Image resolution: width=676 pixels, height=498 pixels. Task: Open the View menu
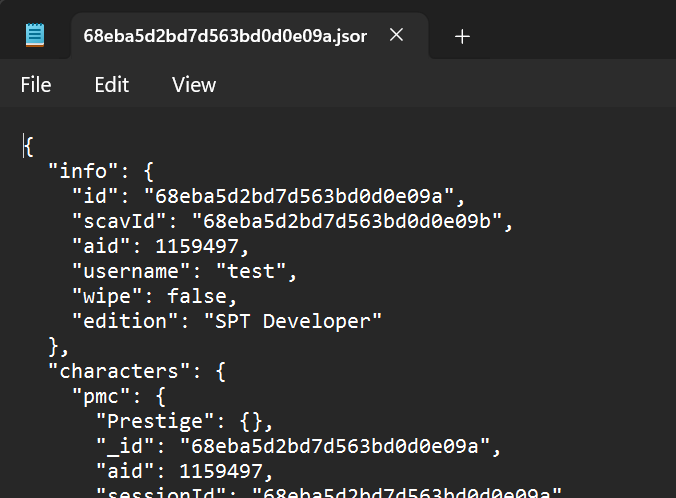pos(193,85)
